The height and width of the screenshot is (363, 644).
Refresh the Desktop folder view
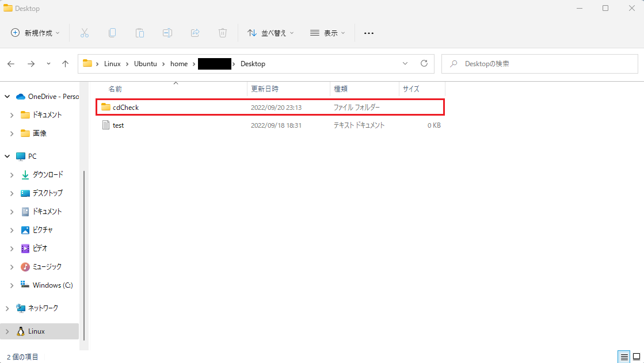[x=424, y=63]
